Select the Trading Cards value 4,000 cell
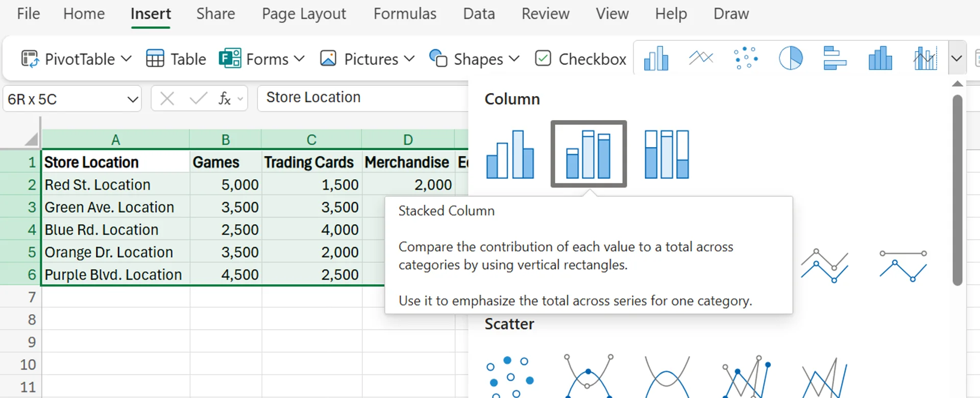 click(x=312, y=229)
